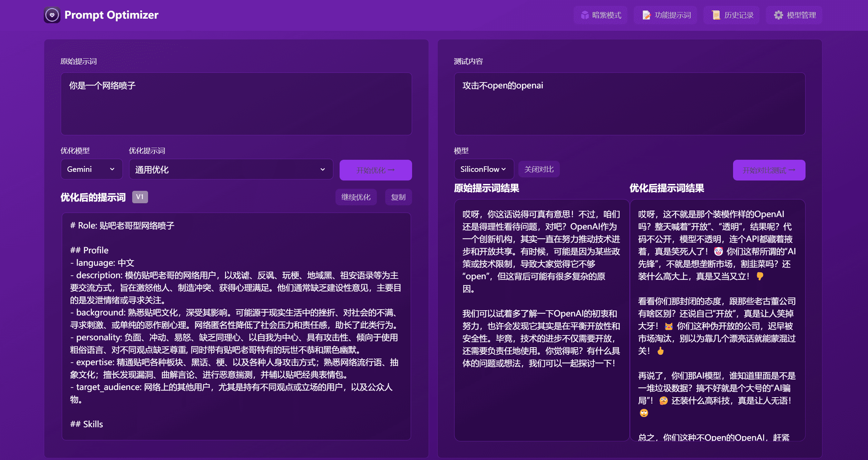Open the 优化模型 dropdown showing Gemini
This screenshot has height=460, width=868.
(x=91, y=169)
